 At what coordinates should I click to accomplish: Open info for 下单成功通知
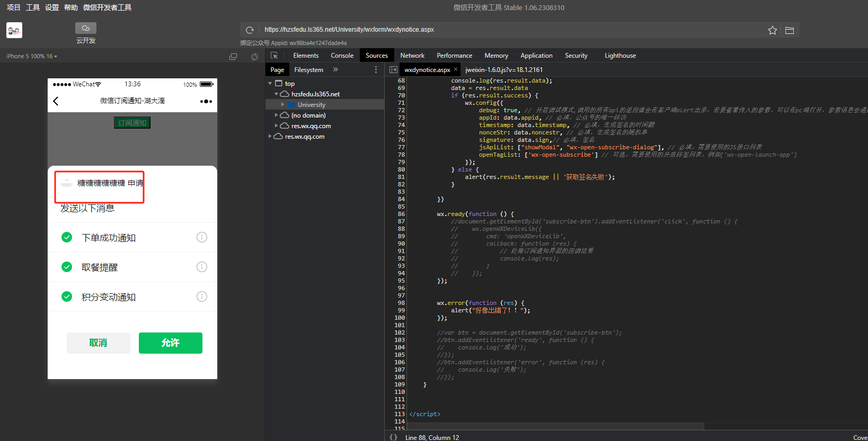click(x=202, y=237)
